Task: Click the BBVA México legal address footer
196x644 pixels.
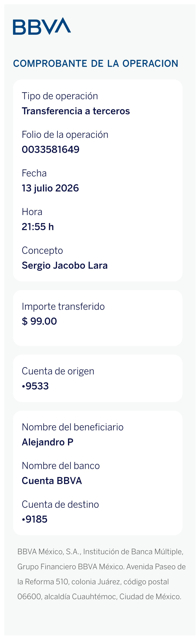Action: (x=101, y=574)
